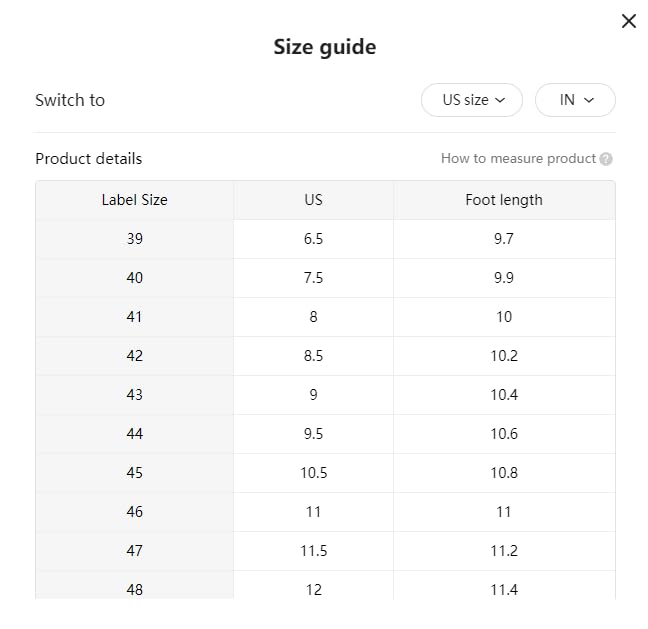Select the label size 39 row
The height and width of the screenshot is (629, 648).
coord(134,239)
